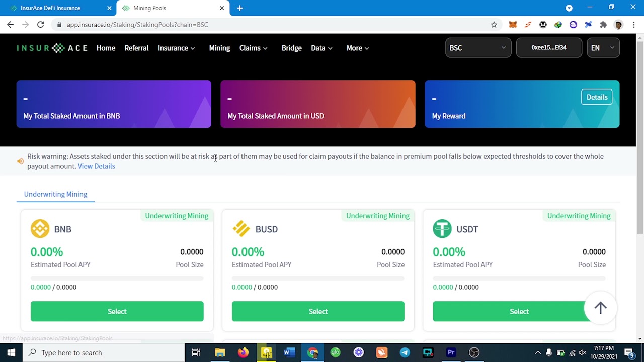Click the purple Phantom ghost extension icon
The width and height of the screenshot is (644, 362).
click(573, 25)
